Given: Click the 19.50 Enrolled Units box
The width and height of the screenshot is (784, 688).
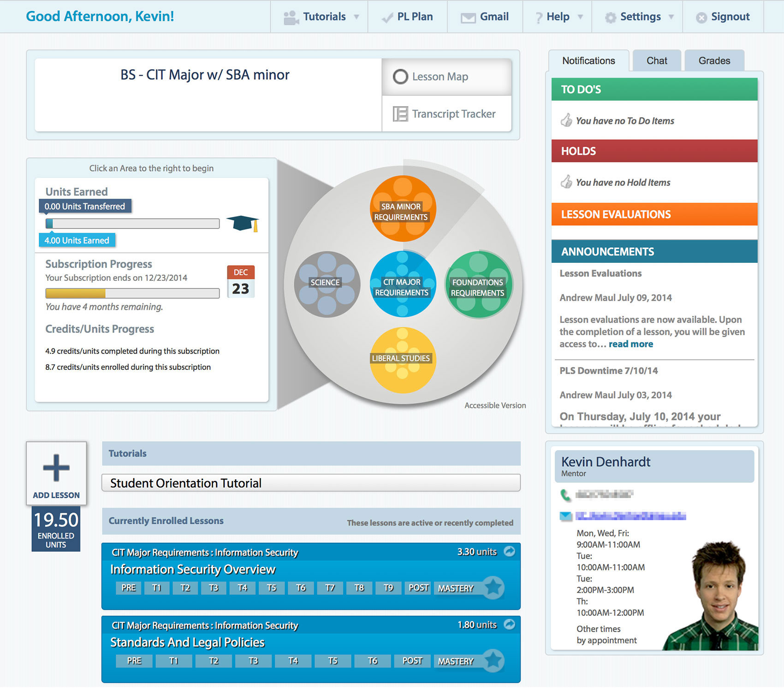Looking at the screenshot, I should coord(56,529).
